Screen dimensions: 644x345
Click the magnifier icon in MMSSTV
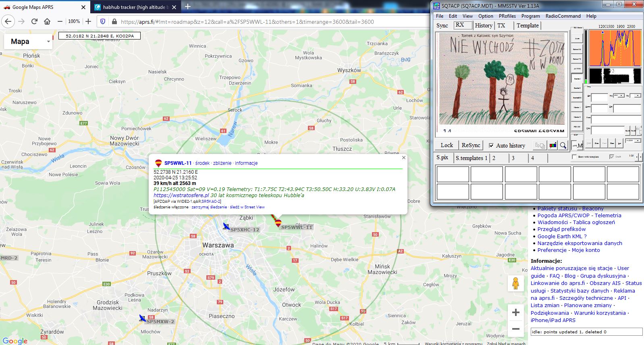563,145
